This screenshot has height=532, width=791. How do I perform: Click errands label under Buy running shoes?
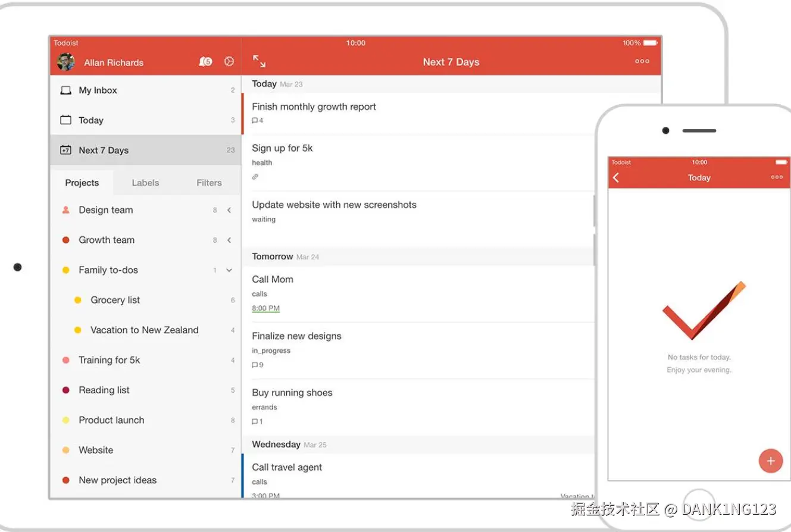click(x=264, y=408)
